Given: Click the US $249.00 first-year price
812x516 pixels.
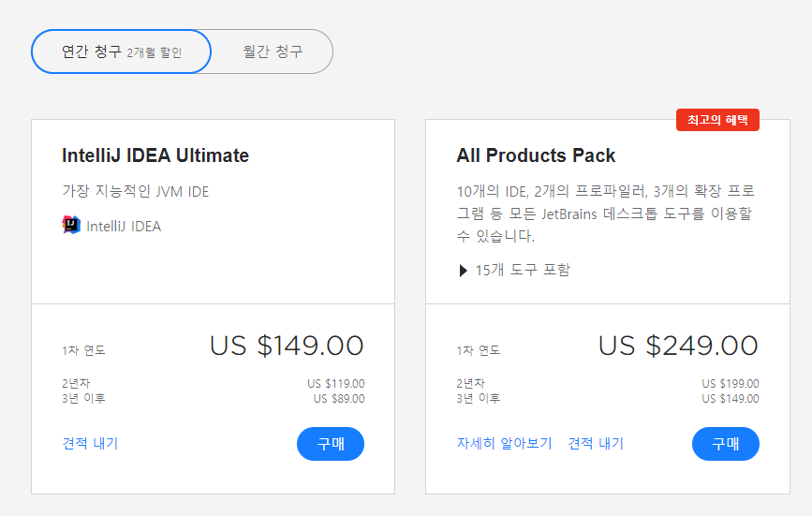Looking at the screenshot, I should pyautogui.click(x=678, y=346).
